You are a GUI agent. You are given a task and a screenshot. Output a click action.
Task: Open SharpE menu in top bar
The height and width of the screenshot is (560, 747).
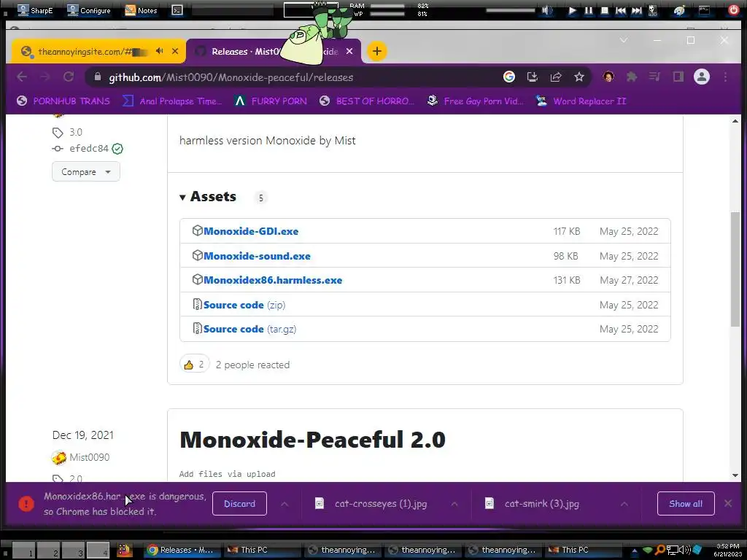pos(34,10)
